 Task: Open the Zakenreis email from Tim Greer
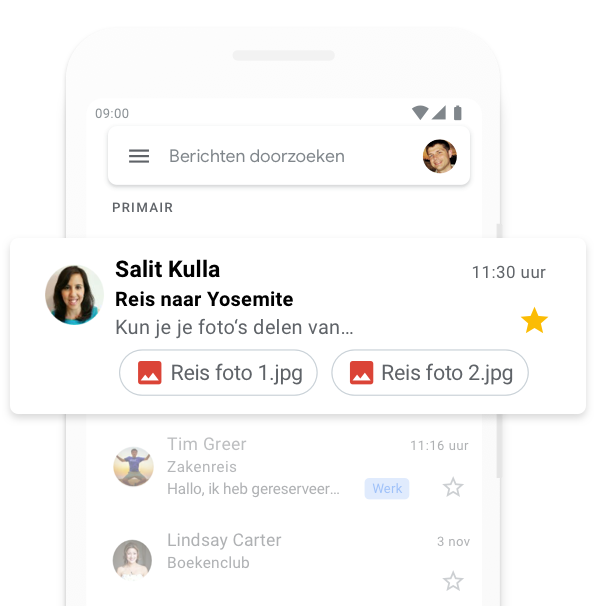click(x=284, y=467)
